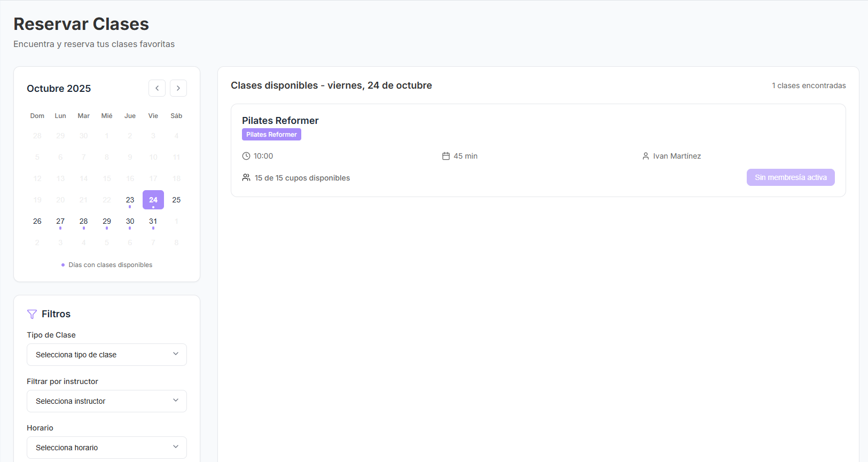
Task: Click the Filtros funnel icon
Action: pyautogui.click(x=32, y=314)
